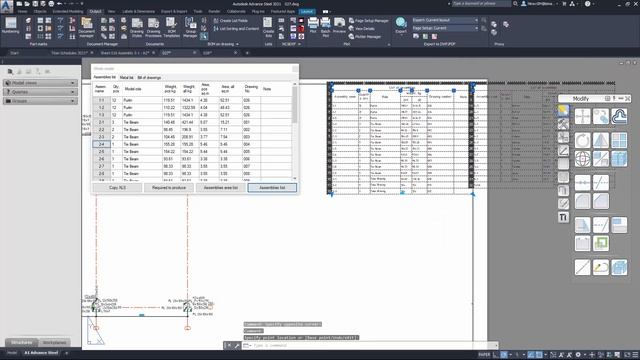Screen dimensions: 640x360
Task: Switch to the Output ribbon tab
Action: (96, 11)
